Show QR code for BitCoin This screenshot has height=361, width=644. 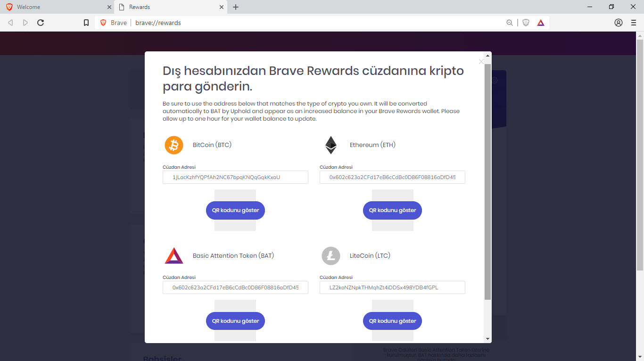(x=235, y=210)
